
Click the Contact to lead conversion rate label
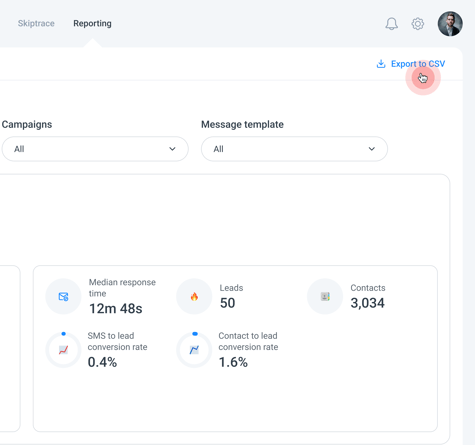(x=248, y=341)
